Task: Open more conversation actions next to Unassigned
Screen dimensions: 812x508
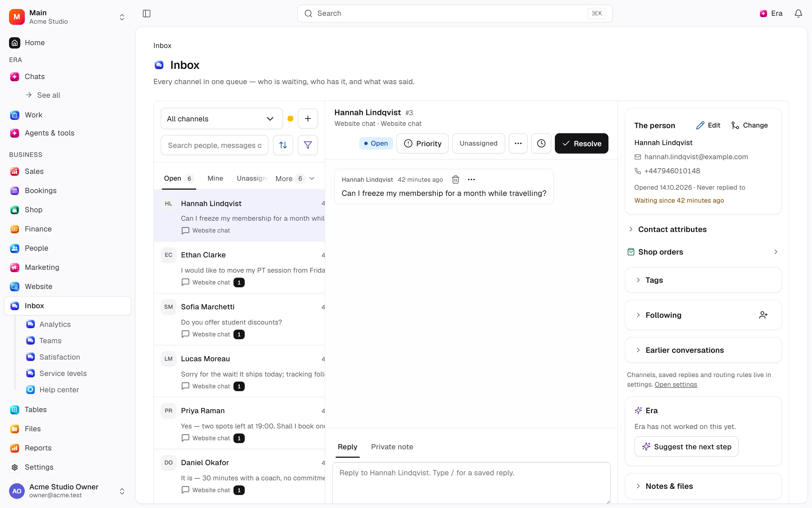Action: 518,143
